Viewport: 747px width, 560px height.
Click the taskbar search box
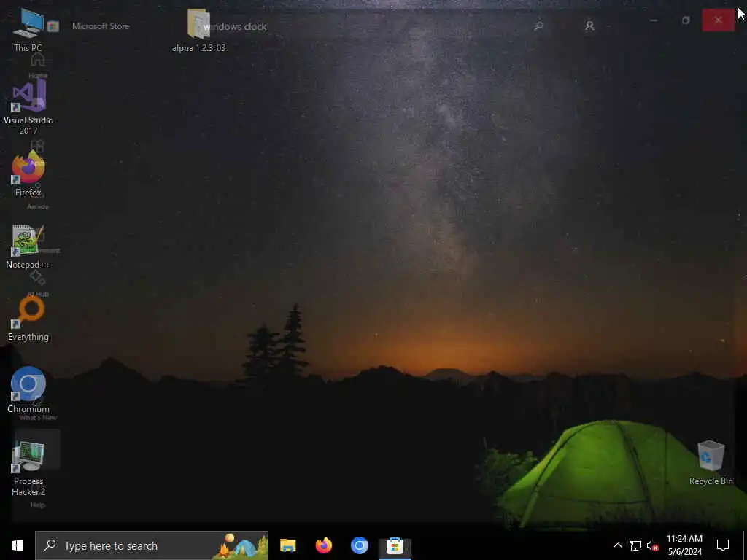(152, 545)
